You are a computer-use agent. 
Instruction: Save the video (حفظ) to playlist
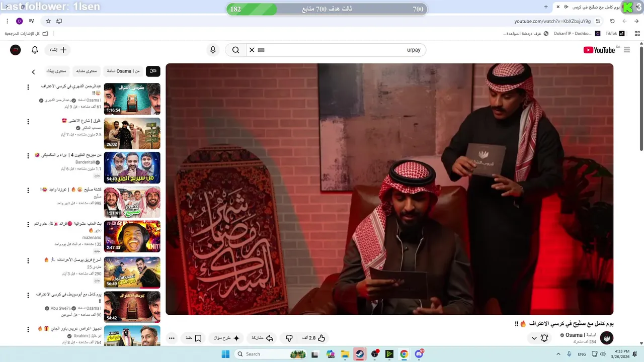click(x=194, y=338)
